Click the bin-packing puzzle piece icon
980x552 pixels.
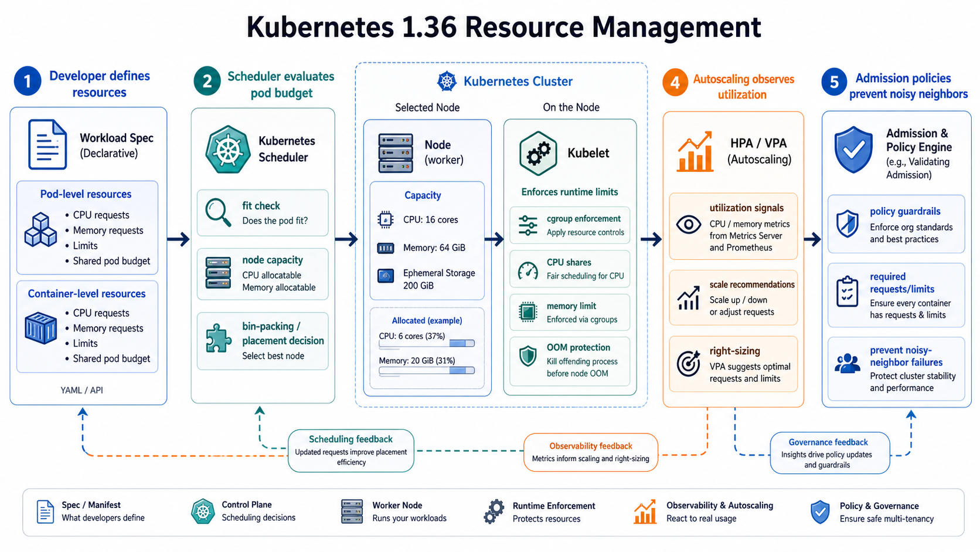click(x=218, y=338)
